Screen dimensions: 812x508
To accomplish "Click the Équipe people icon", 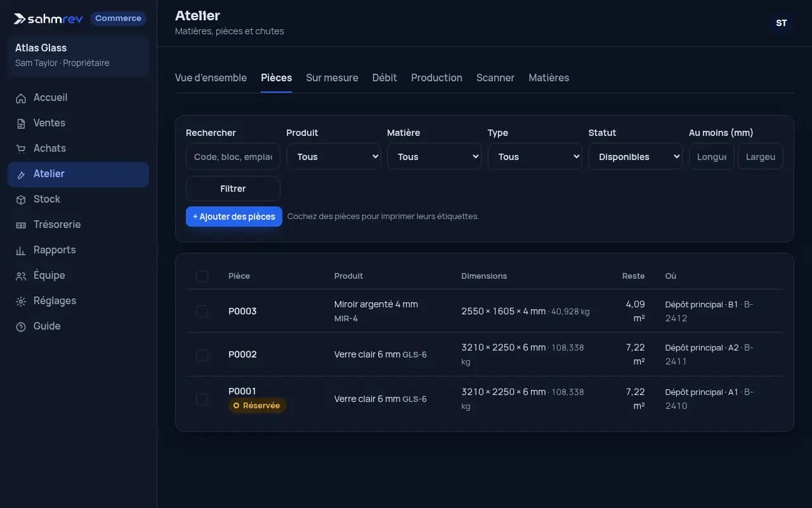I will click(21, 276).
